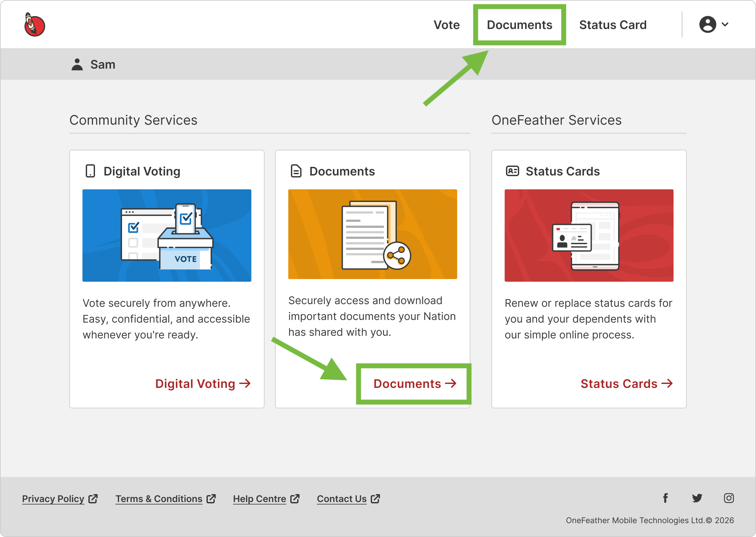This screenshot has width=756, height=537.
Task: Open the Twitter icon in footer
Action: [697, 498]
